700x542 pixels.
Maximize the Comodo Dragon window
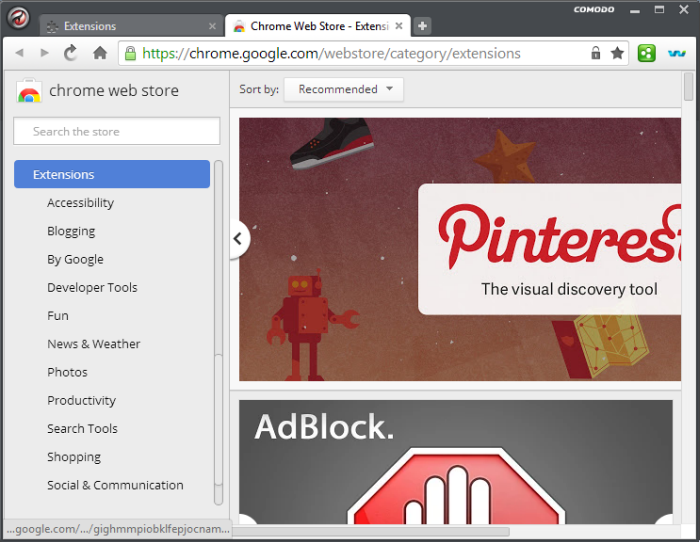pyautogui.click(x=659, y=9)
